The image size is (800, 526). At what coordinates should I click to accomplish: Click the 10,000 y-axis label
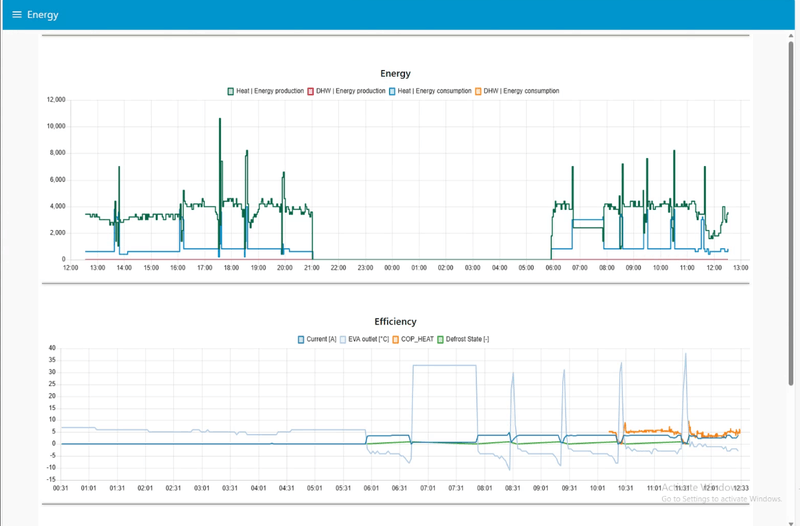point(56,126)
